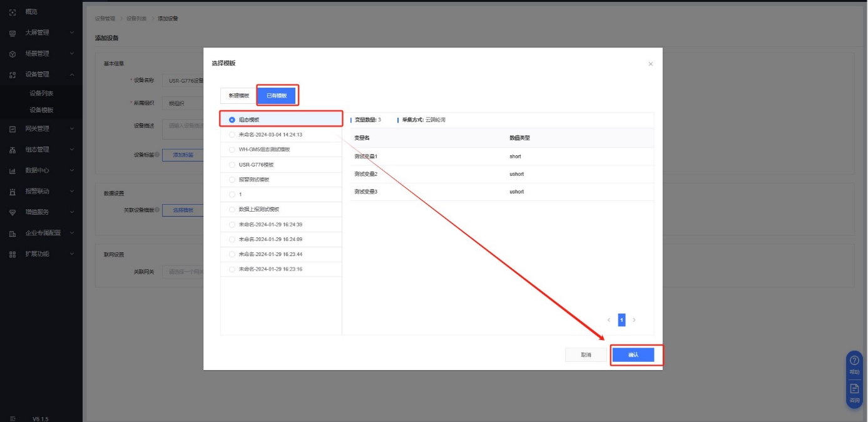Click the 网关管理 sidebar icon
The width and height of the screenshot is (868, 422).
tap(13, 129)
